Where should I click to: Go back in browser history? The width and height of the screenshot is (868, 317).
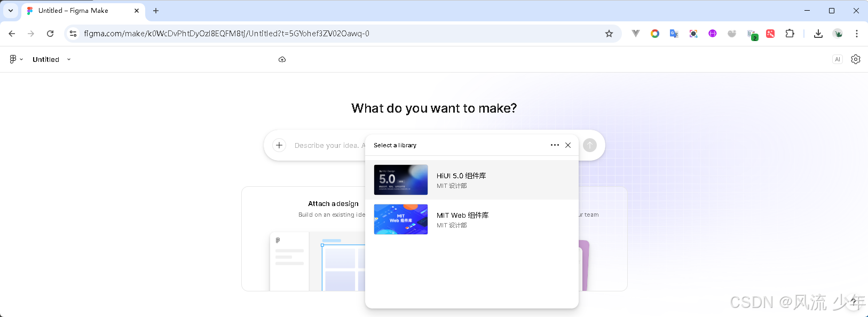(12, 34)
